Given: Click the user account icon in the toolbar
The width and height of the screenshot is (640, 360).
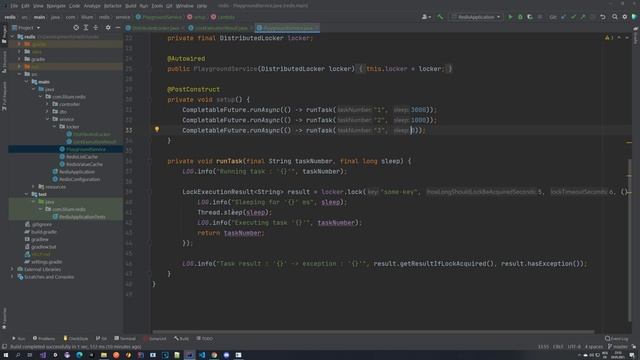Looking at the screenshot, I should click(x=426, y=17).
